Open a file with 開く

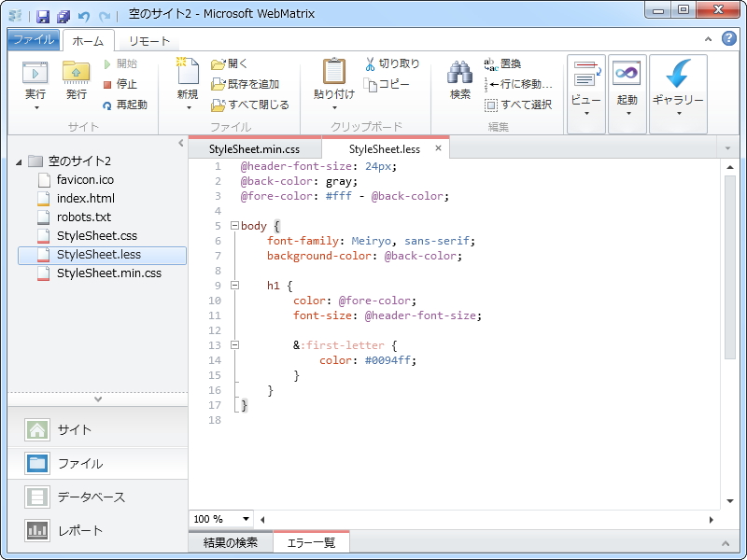pos(230,63)
